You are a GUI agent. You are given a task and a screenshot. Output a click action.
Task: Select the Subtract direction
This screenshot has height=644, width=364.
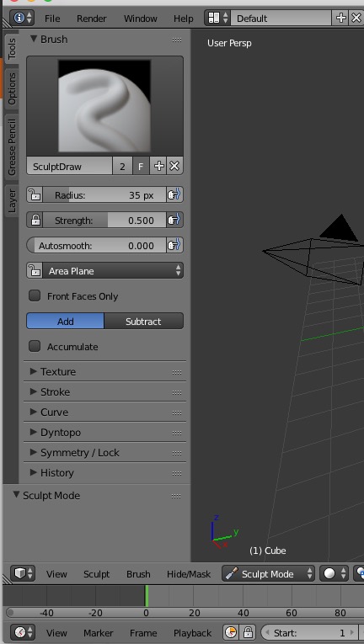click(143, 322)
